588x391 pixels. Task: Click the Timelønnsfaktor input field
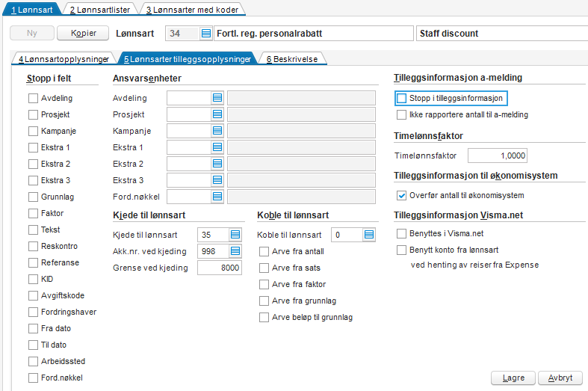click(498, 156)
